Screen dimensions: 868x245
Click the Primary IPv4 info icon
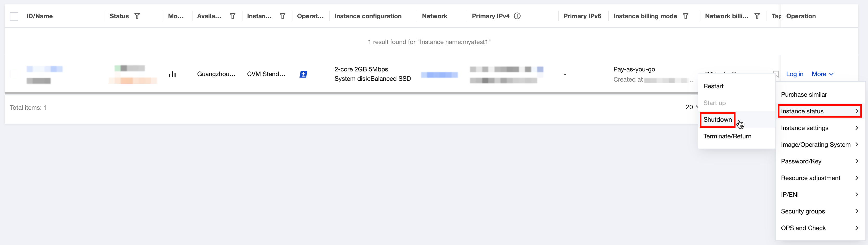point(517,16)
